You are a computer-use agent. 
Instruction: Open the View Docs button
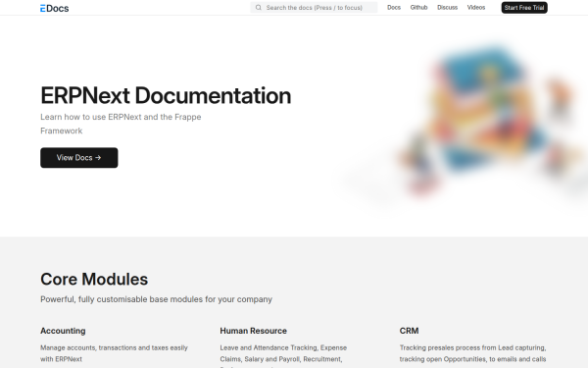[79, 158]
